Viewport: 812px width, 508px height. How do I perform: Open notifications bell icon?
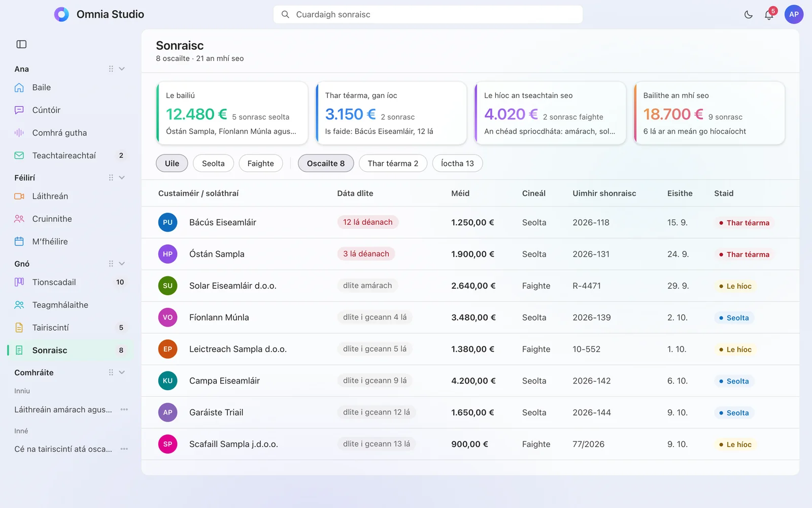(x=769, y=15)
